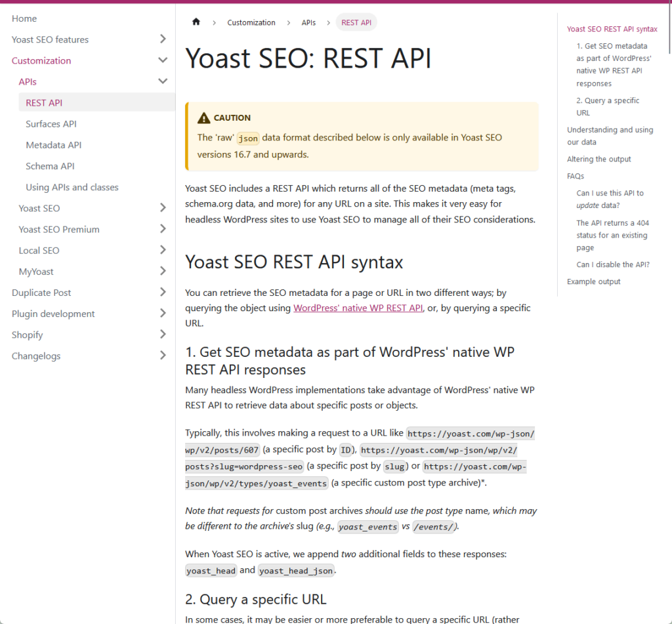This screenshot has width=672, height=624.
Task: Open Home in the sidebar
Action: click(24, 18)
